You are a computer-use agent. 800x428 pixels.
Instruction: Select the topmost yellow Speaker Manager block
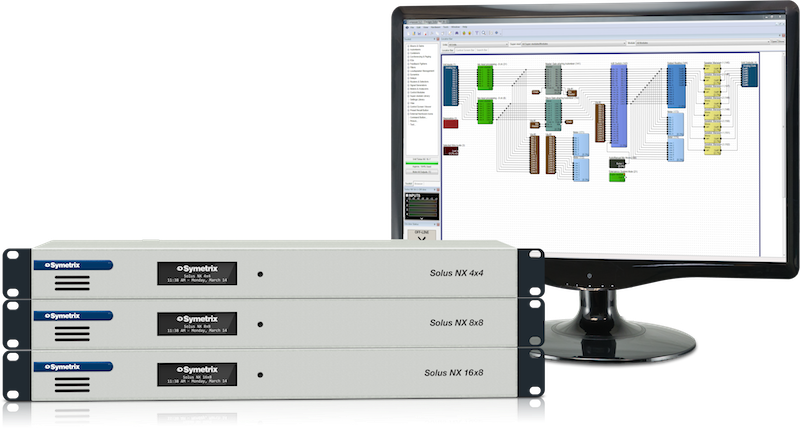[x=712, y=69]
